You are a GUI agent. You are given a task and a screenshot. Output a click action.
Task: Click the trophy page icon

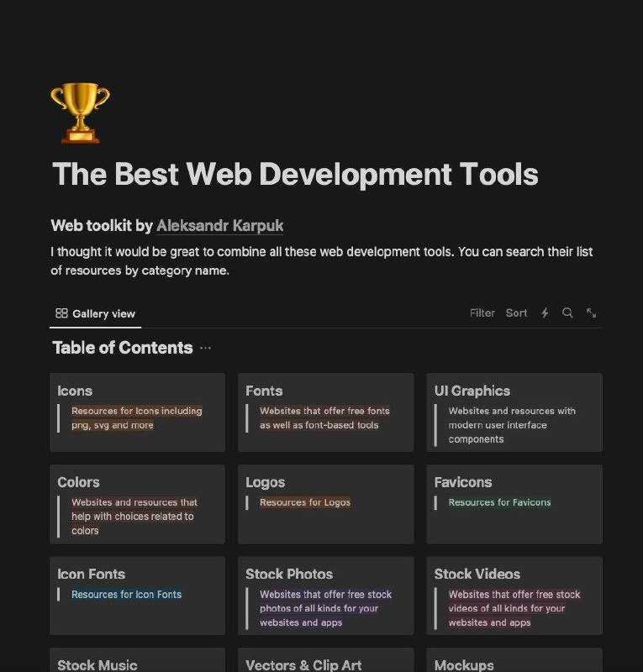[80, 113]
